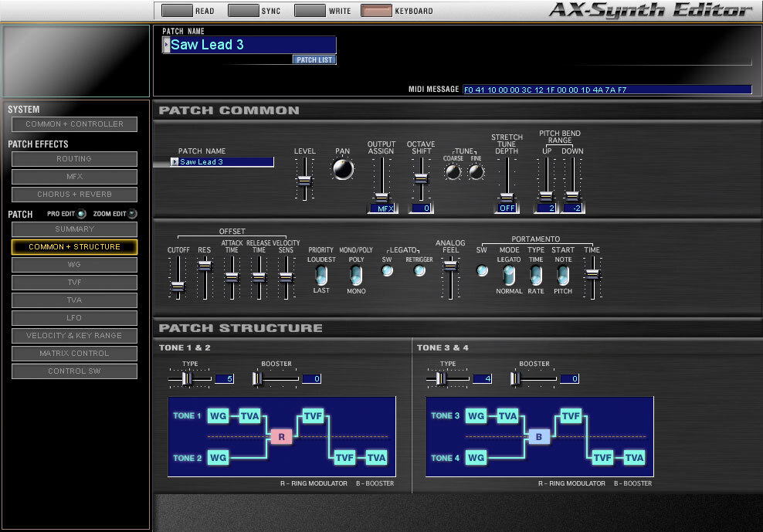This screenshot has width=763, height=532.
Task: Click the WG block of Tone 1
Action: point(218,416)
